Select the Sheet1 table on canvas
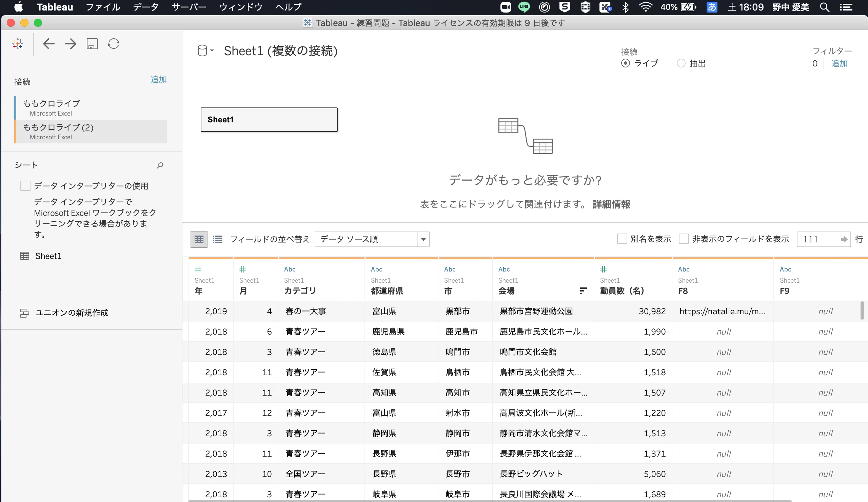The width and height of the screenshot is (868, 502). coord(269,119)
